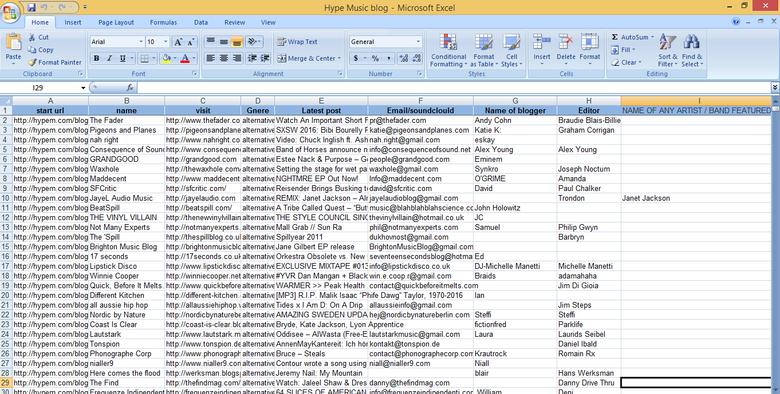This screenshot has height=394, width=780.
Task: Expand the font size dropdown
Action: click(x=166, y=42)
